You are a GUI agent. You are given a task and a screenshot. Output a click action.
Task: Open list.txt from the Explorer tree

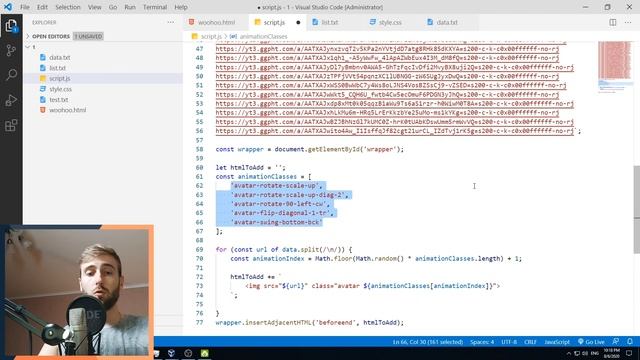[57, 68]
